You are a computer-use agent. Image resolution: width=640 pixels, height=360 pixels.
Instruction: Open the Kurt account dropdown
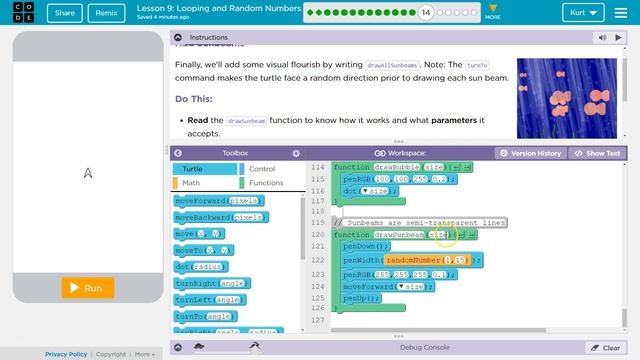click(583, 13)
